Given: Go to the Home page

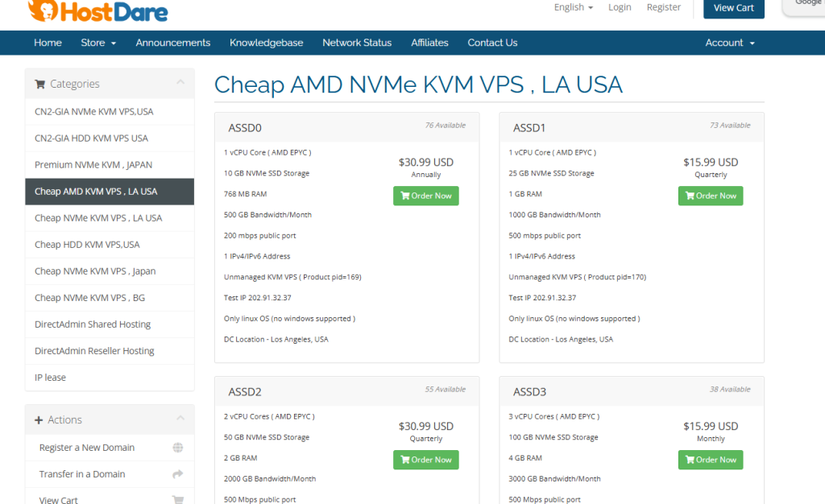Looking at the screenshot, I should point(48,43).
